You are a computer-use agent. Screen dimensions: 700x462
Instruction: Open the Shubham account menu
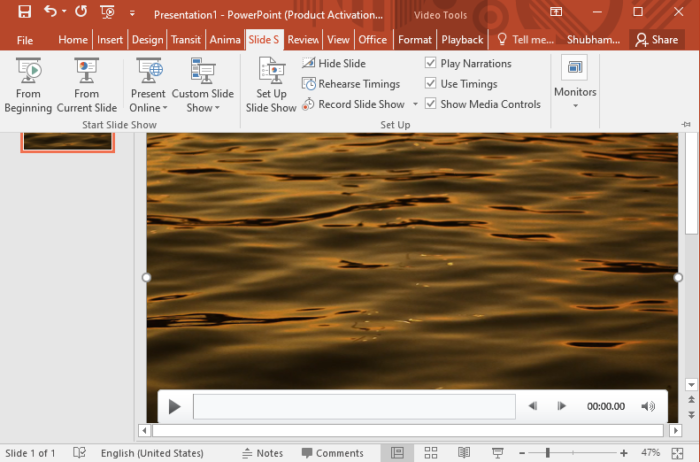tap(593, 40)
